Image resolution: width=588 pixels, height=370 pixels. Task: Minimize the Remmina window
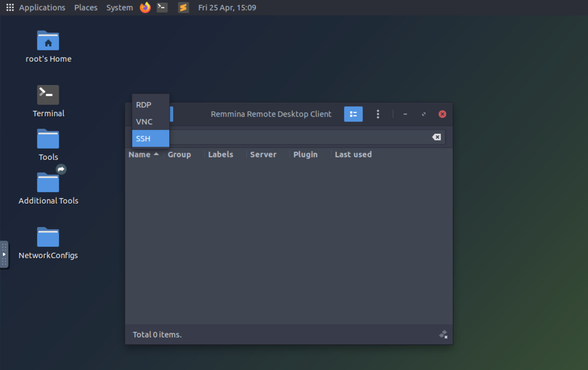(x=405, y=114)
